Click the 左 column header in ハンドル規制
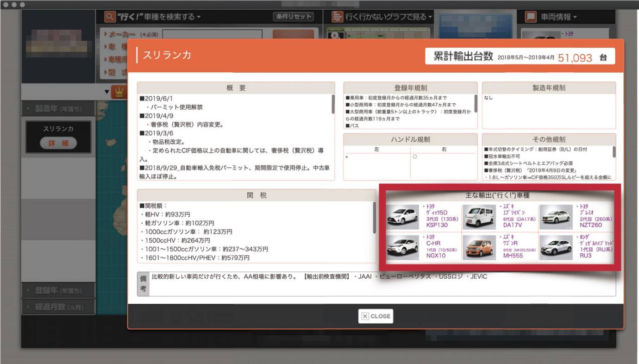 click(x=376, y=150)
